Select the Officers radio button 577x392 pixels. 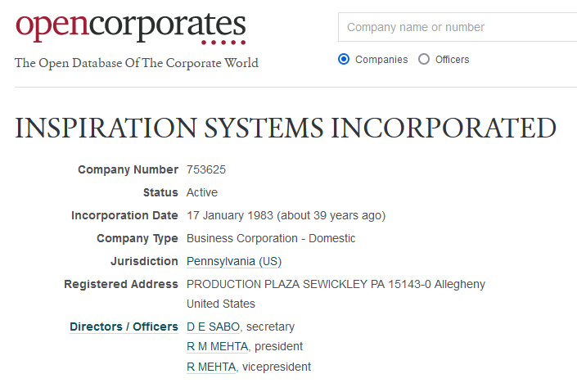pos(424,59)
